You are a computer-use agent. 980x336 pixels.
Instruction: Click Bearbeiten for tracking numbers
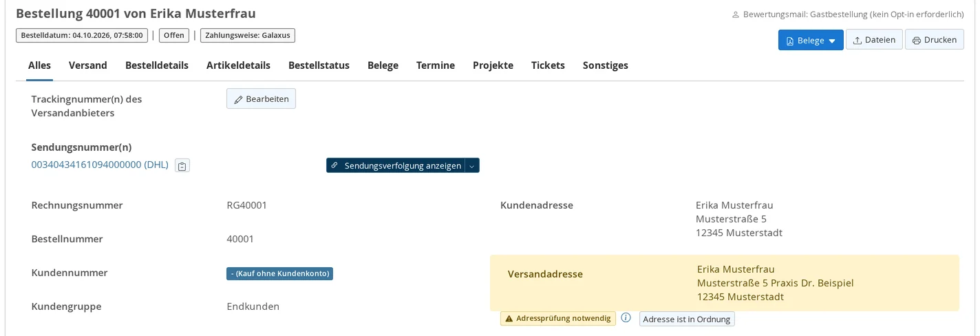coord(261,99)
